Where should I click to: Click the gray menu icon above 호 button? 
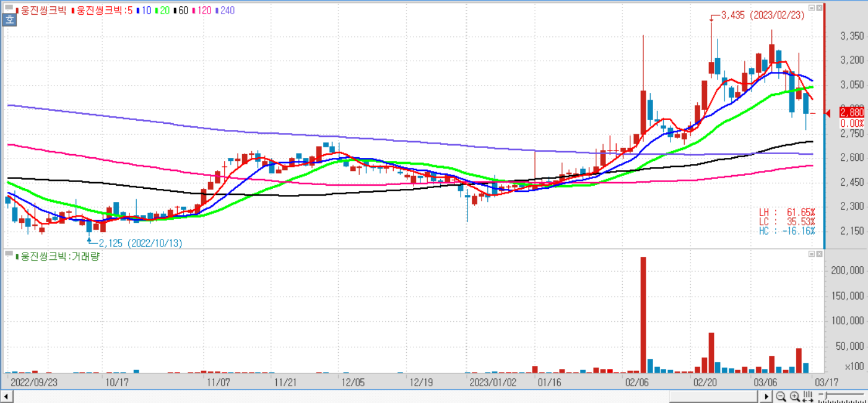9,7
